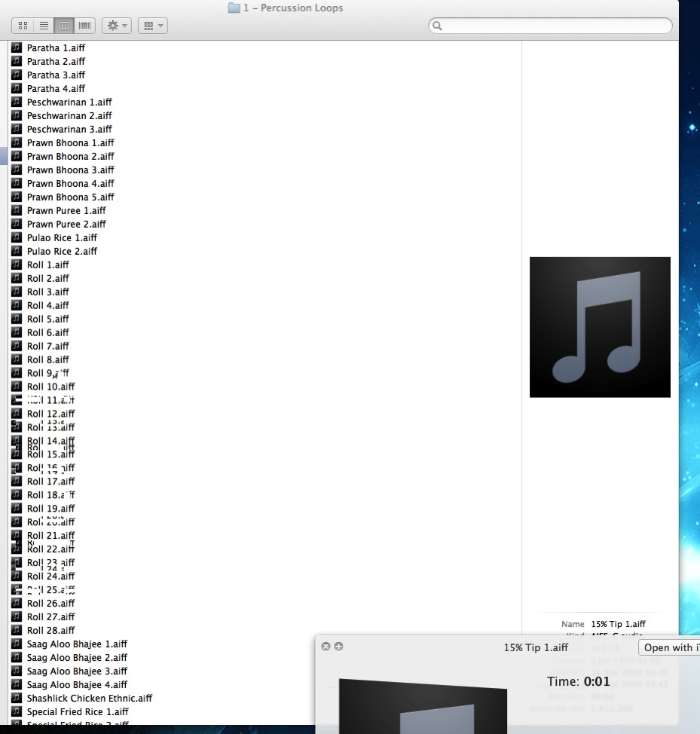Select file Shashlick Chicken Ethnic.aiff
The image size is (700, 734).
90,699
